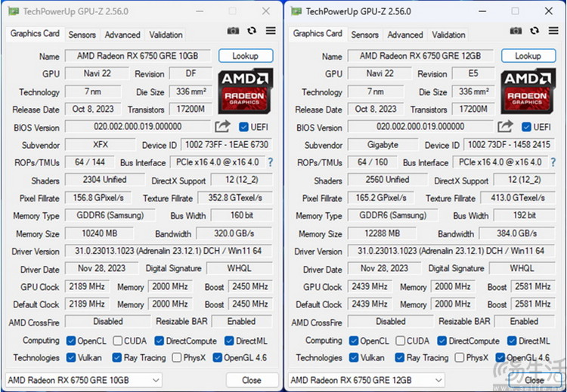Click Bandwidth value 384.0 GB/s

pos(517,233)
